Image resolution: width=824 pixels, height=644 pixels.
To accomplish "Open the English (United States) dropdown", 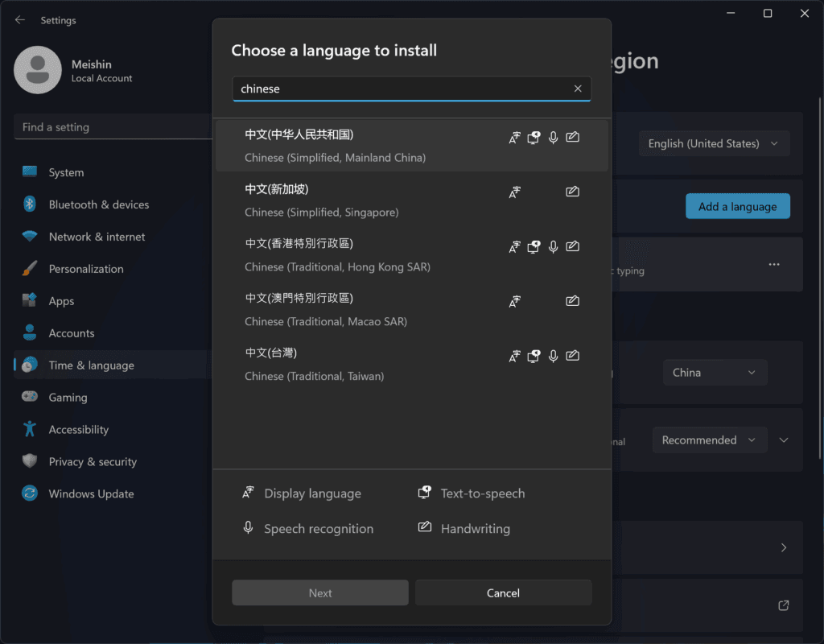I will click(x=714, y=143).
